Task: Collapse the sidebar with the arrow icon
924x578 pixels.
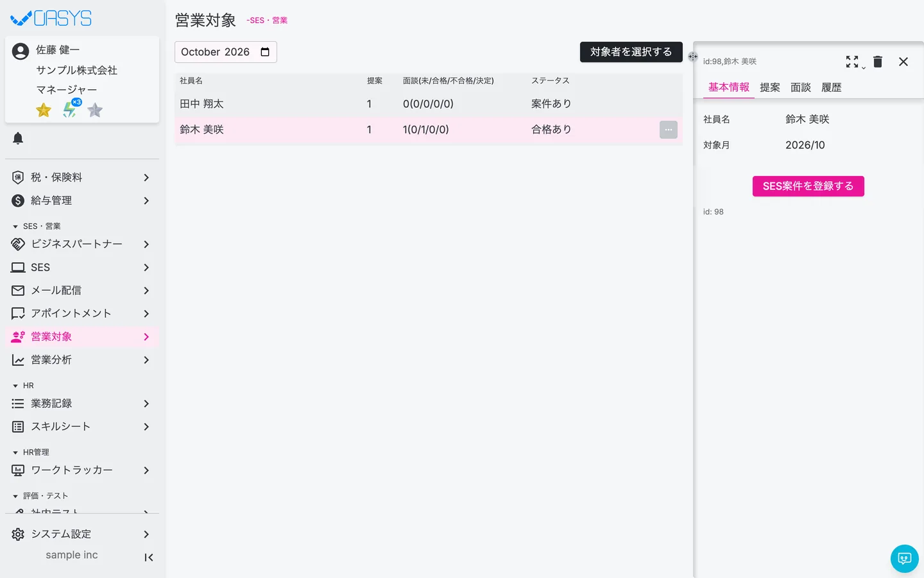Action: pos(148,557)
